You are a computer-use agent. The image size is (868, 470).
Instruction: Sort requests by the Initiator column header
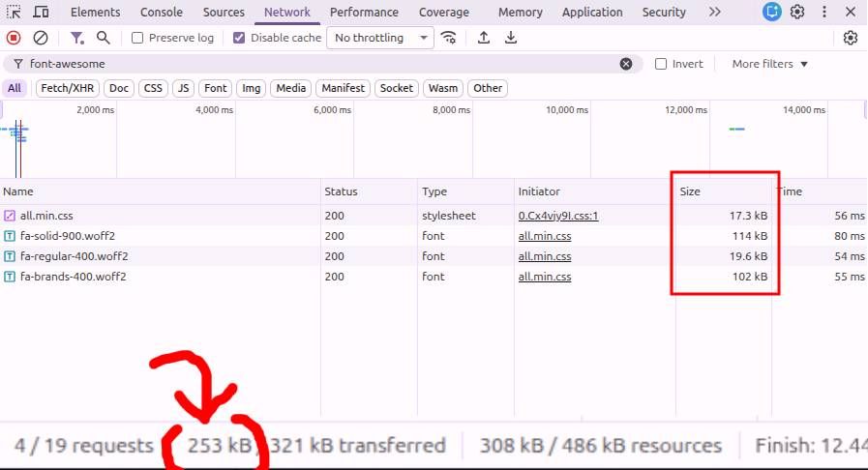click(x=594, y=191)
